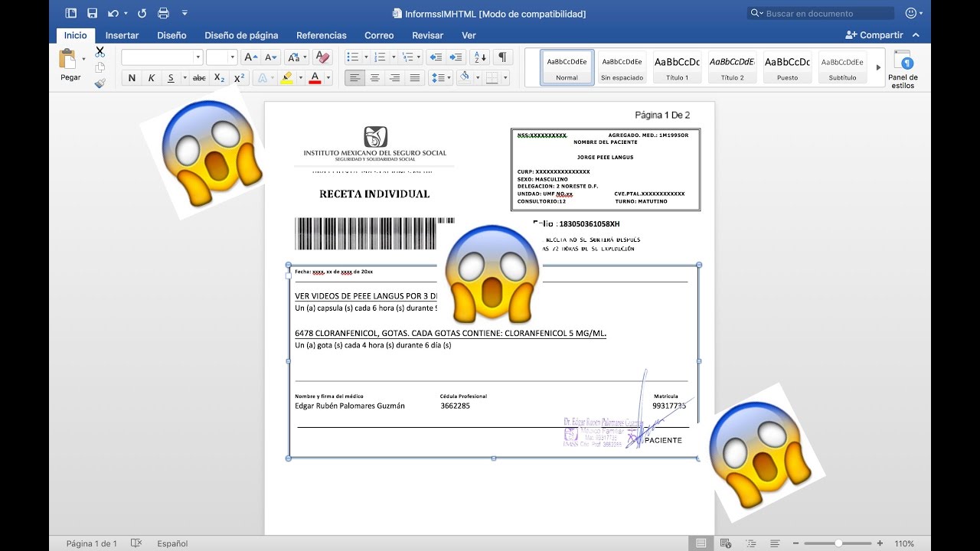980x551 pixels.
Task: Expand highlight color arrow
Action: [301, 78]
